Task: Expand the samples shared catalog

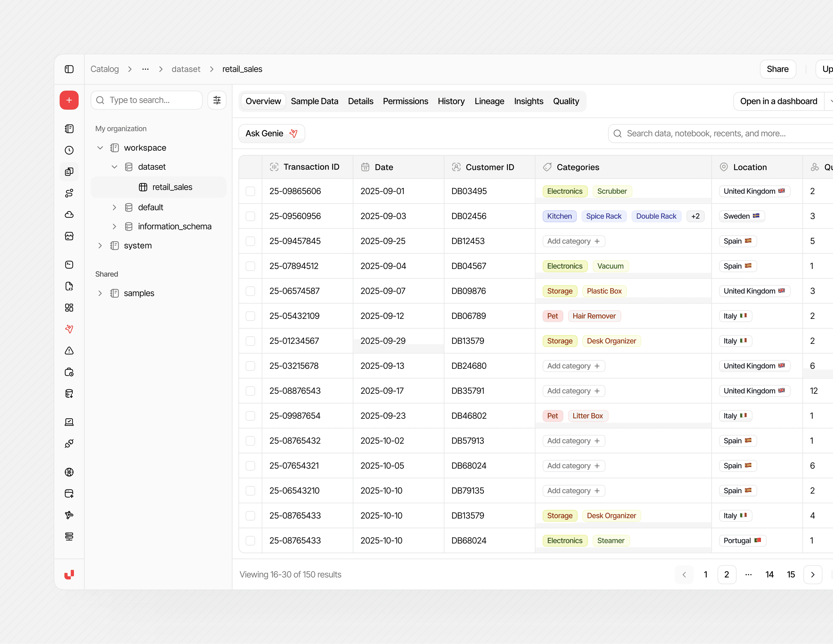Action: point(100,293)
